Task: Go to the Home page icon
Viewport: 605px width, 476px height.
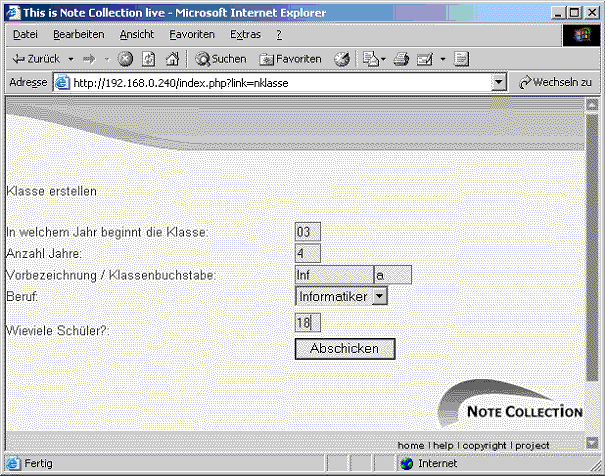Action: [x=171, y=59]
